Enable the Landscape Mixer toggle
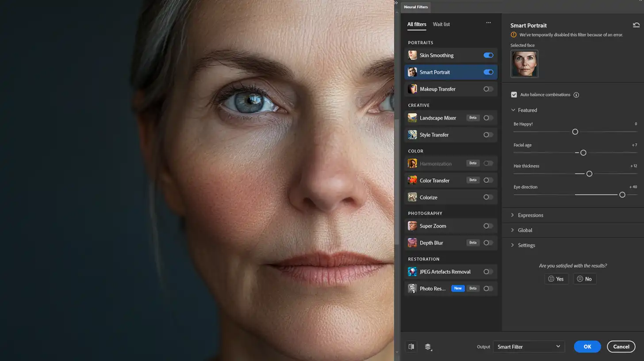The image size is (644, 361). click(x=488, y=118)
